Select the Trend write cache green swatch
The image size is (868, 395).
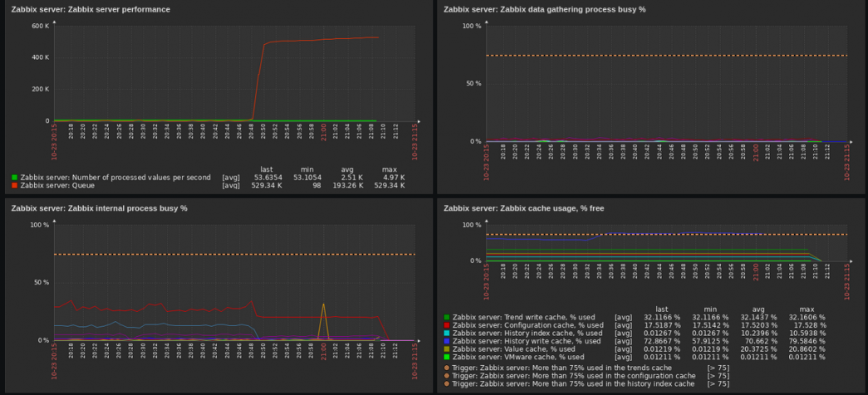[x=447, y=318]
